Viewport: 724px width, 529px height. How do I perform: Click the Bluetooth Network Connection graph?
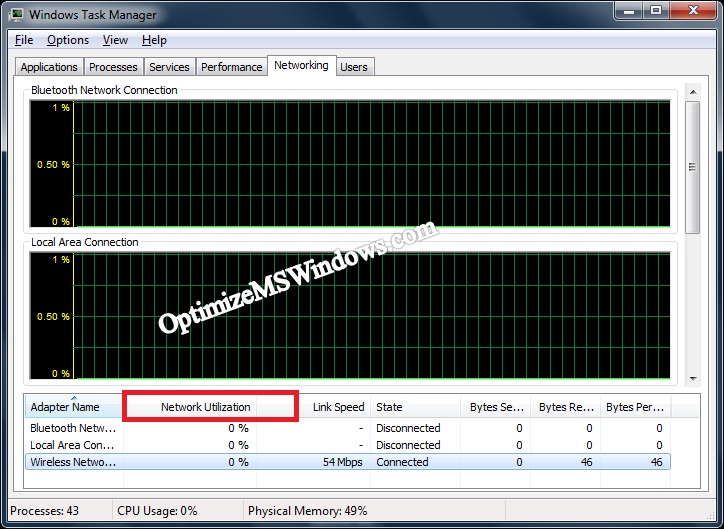[350, 164]
